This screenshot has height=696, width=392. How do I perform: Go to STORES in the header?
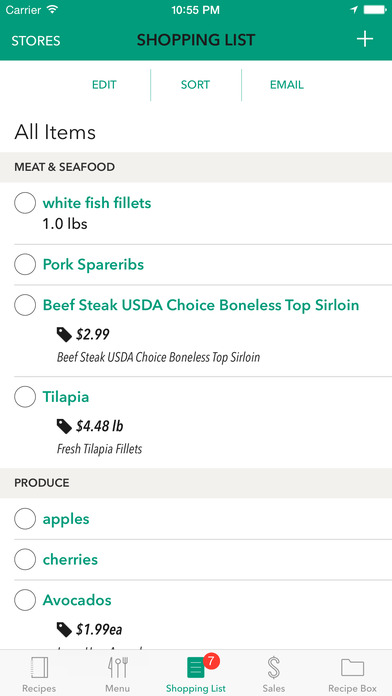click(36, 40)
